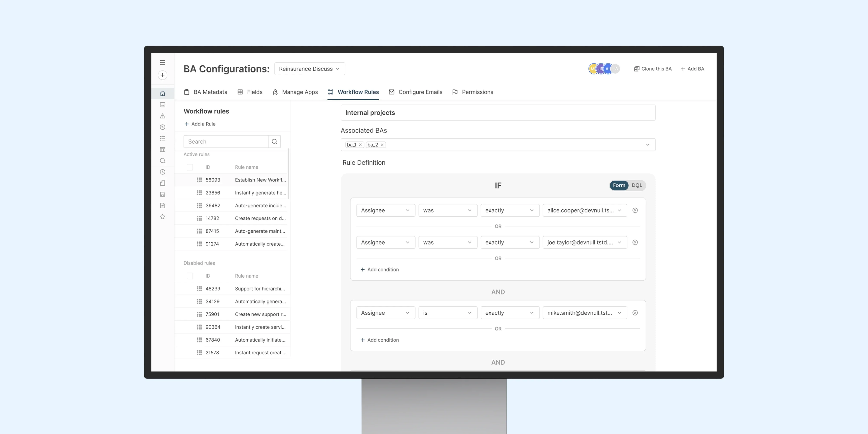Select all Active rules checkbox
Image resolution: width=868 pixels, height=434 pixels.
190,167
